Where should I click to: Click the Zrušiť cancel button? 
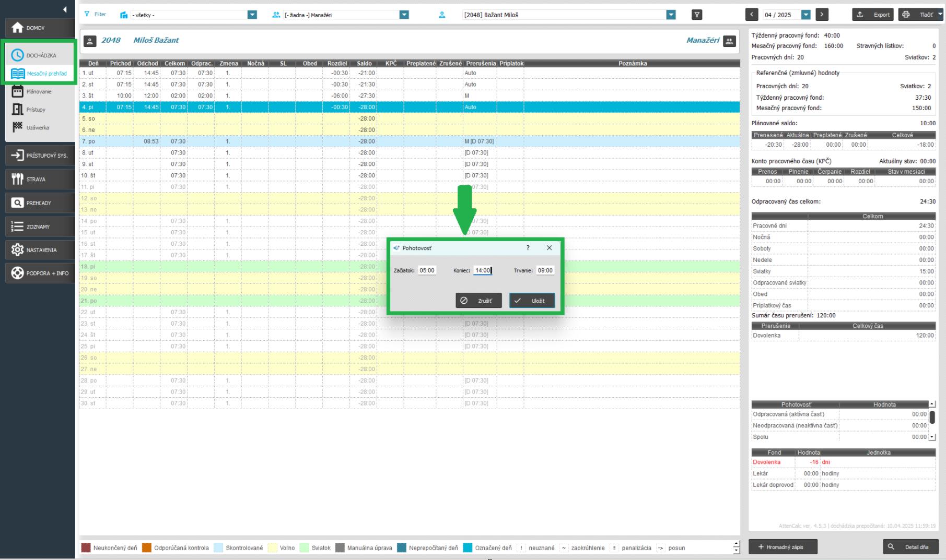click(478, 301)
